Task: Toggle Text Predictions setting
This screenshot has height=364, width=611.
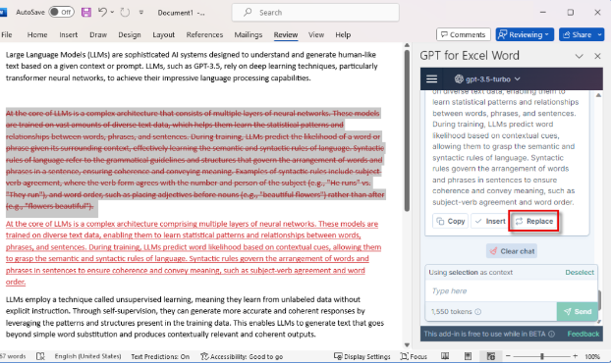Action: tap(160, 356)
